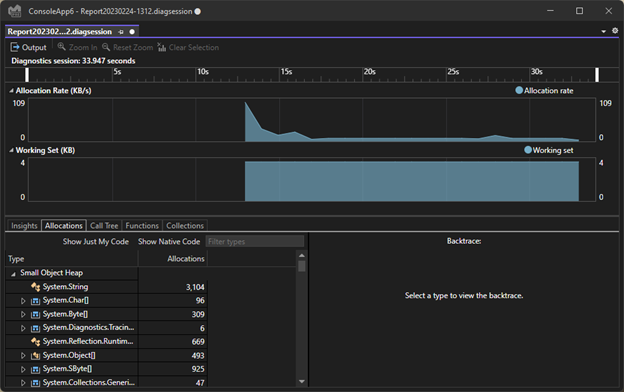
Task: Click the 669 allocations value
Action: [198, 342]
